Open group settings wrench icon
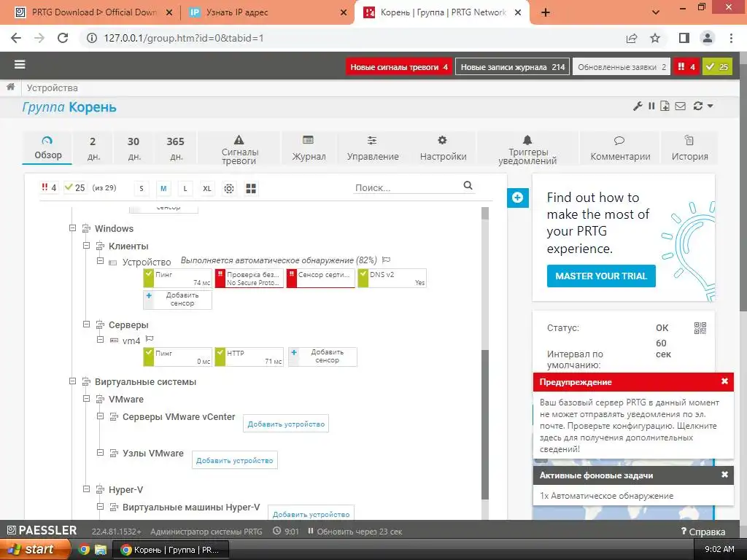The height and width of the screenshot is (560, 747). (x=638, y=106)
